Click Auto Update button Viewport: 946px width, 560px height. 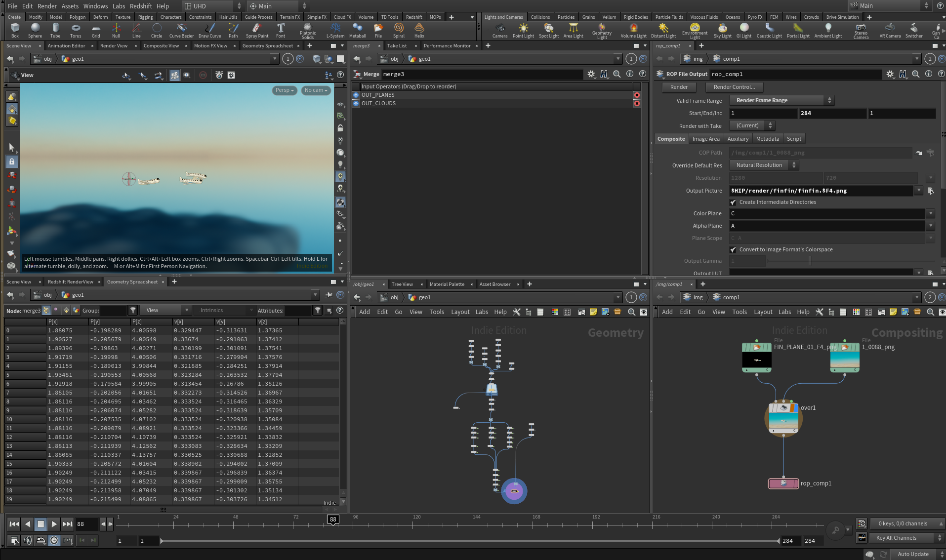click(913, 554)
